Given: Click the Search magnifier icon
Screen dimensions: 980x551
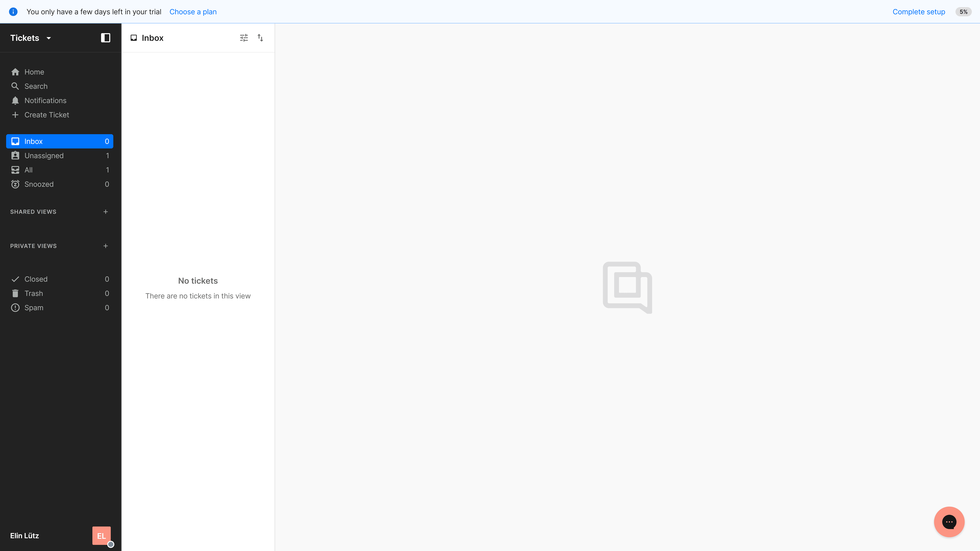Looking at the screenshot, I should 15,86.
